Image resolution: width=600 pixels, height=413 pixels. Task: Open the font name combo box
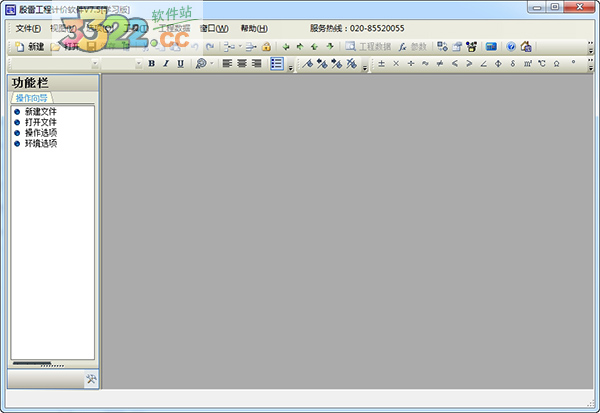point(54,64)
